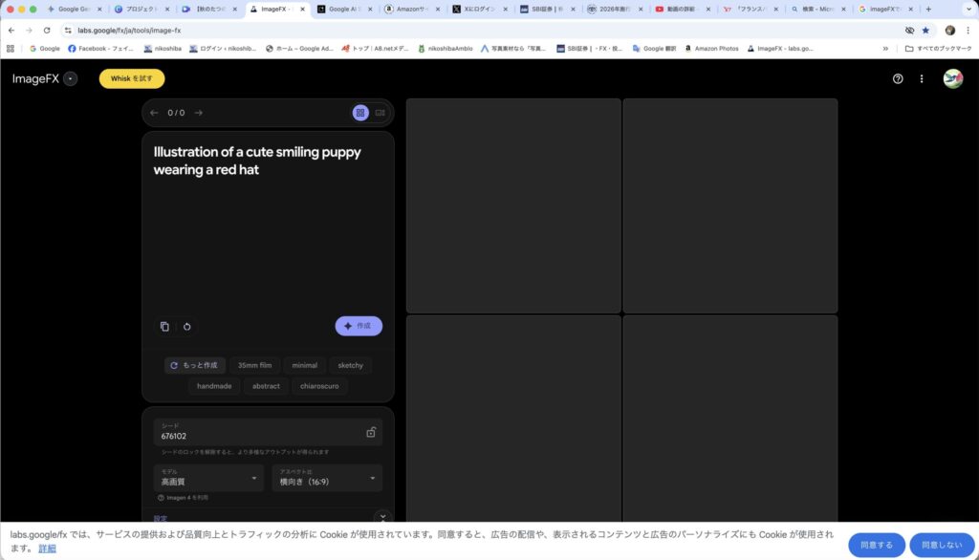Go to the previous generation arrow
Image resolution: width=979 pixels, height=560 pixels.
click(154, 113)
